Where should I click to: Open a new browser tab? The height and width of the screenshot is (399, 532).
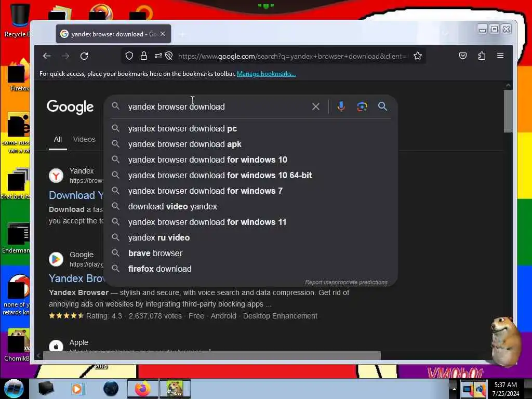[182, 34]
